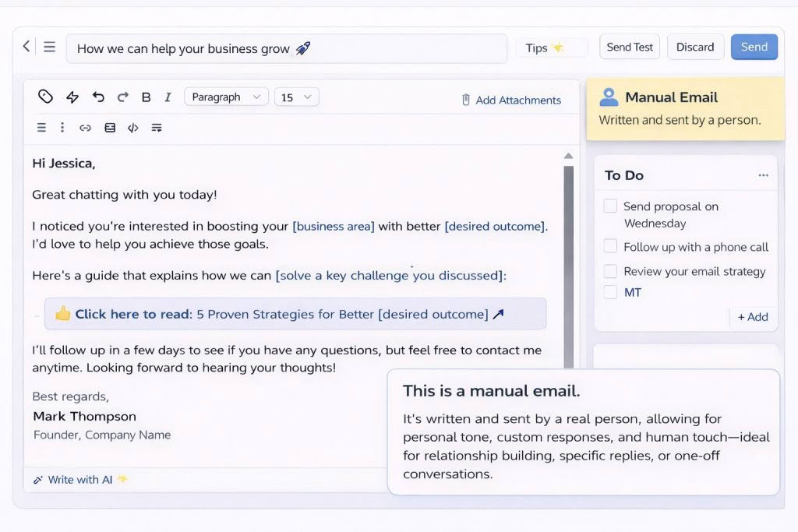Click the blue Send button

click(754, 47)
